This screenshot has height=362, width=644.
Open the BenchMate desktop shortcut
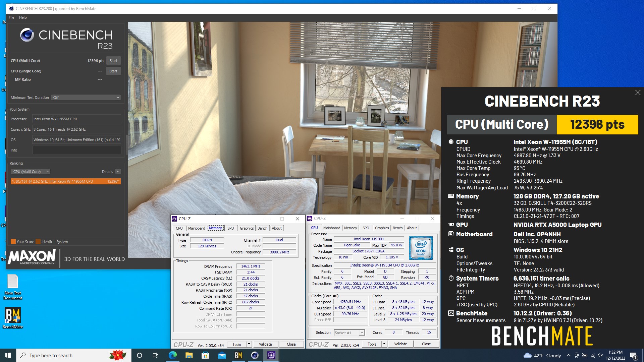pyautogui.click(x=13, y=318)
